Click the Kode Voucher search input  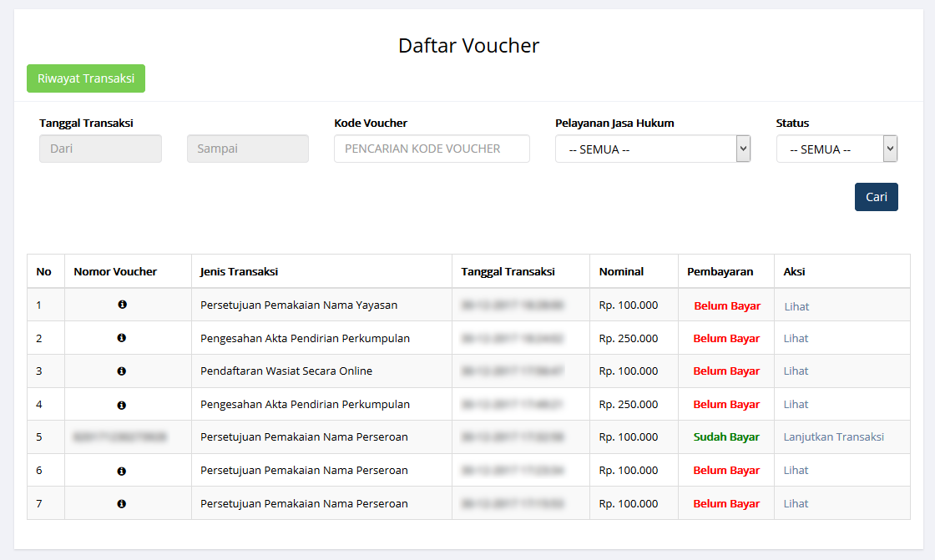click(432, 149)
